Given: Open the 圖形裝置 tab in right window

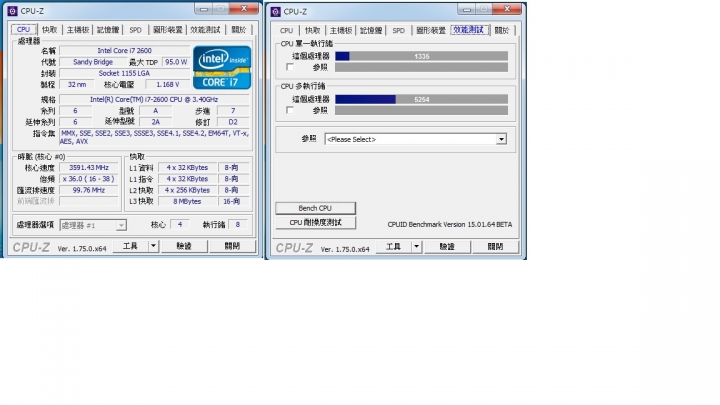Looking at the screenshot, I should coord(431,30).
